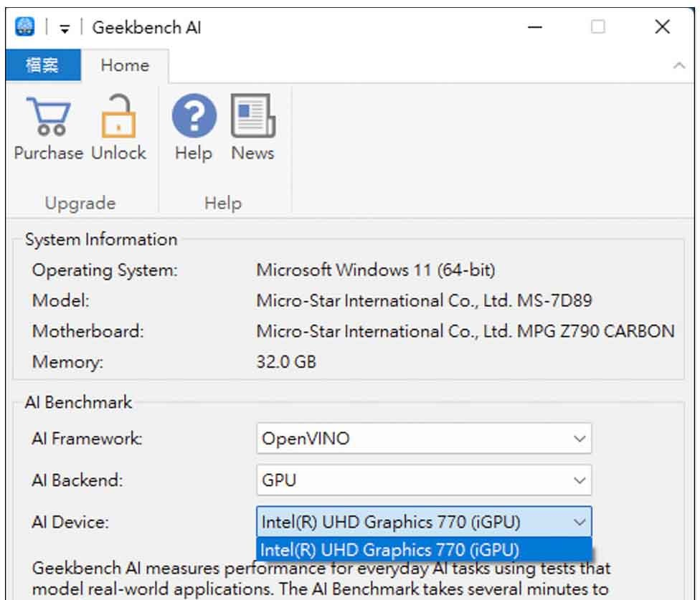
Task: Open quick access toolbar customize arrow
Action: click(65, 29)
